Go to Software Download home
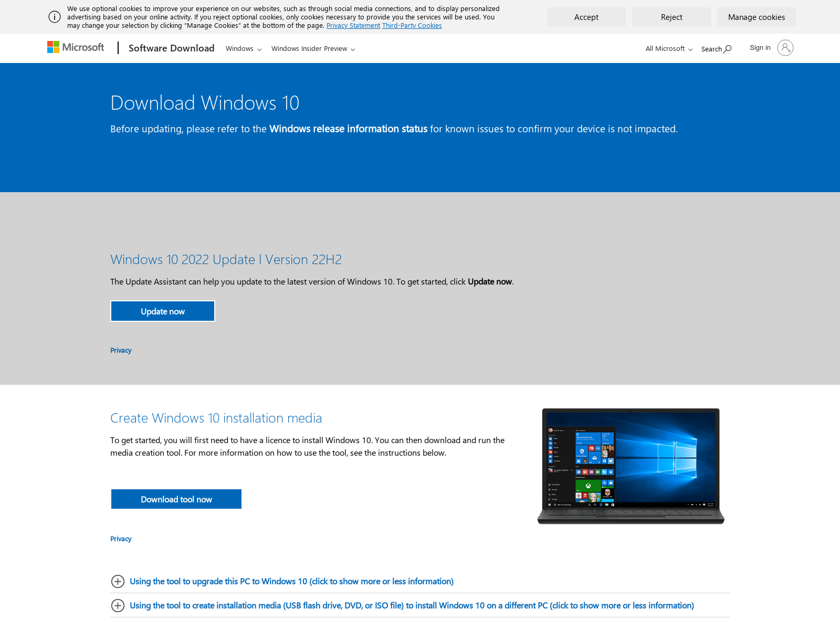This screenshot has width=840, height=630. (172, 48)
